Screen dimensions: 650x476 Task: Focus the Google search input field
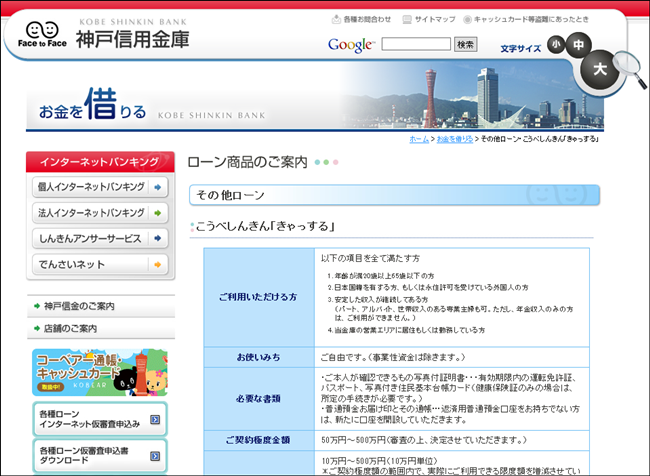coord(416,44)
